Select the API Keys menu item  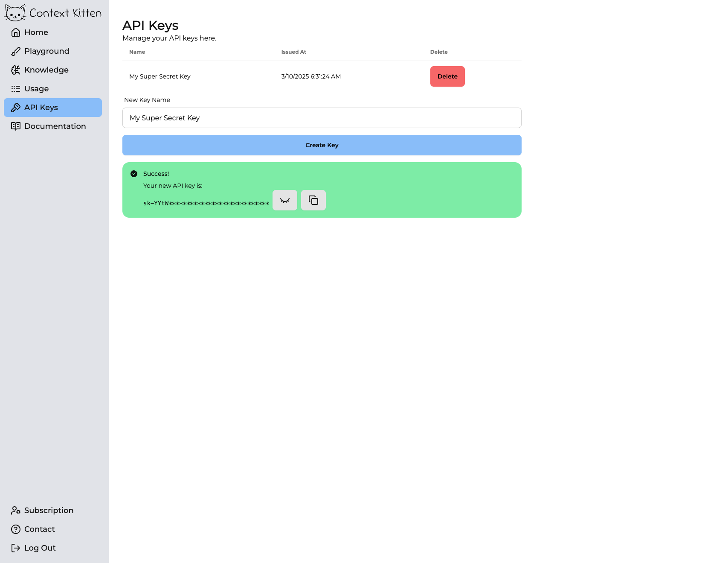pos(53,108)
